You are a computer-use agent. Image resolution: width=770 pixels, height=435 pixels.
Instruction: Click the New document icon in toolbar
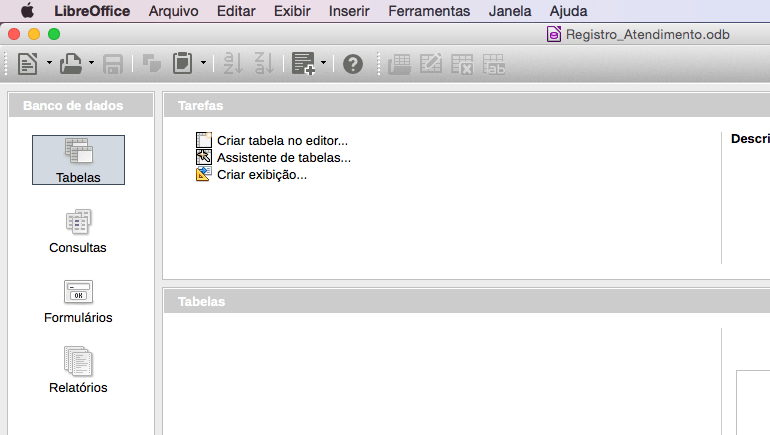pyautogui.click(x=28, y=64)
